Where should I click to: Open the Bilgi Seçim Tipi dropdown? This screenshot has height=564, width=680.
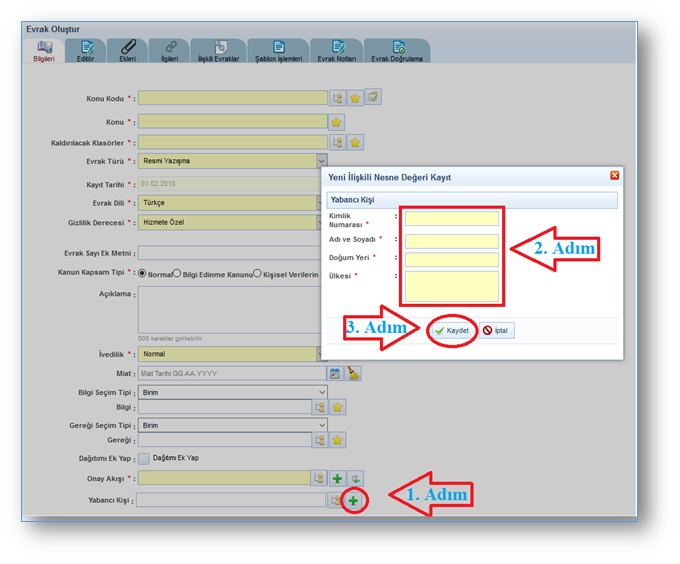coord(321,392)
